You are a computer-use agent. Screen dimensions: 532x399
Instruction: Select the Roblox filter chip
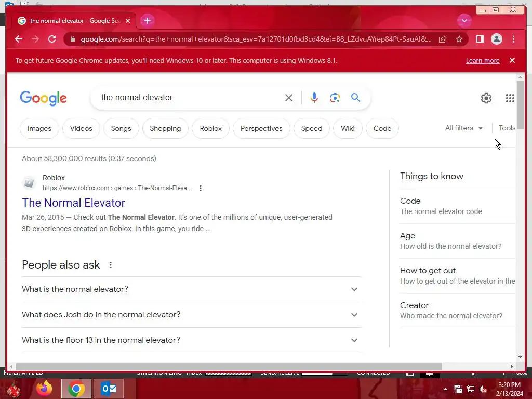click(x=211, y=128)
